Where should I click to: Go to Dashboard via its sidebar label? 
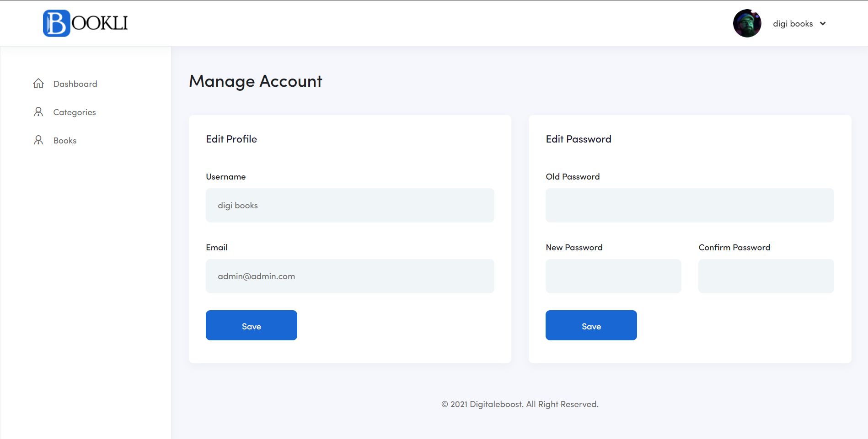point(75,84)
